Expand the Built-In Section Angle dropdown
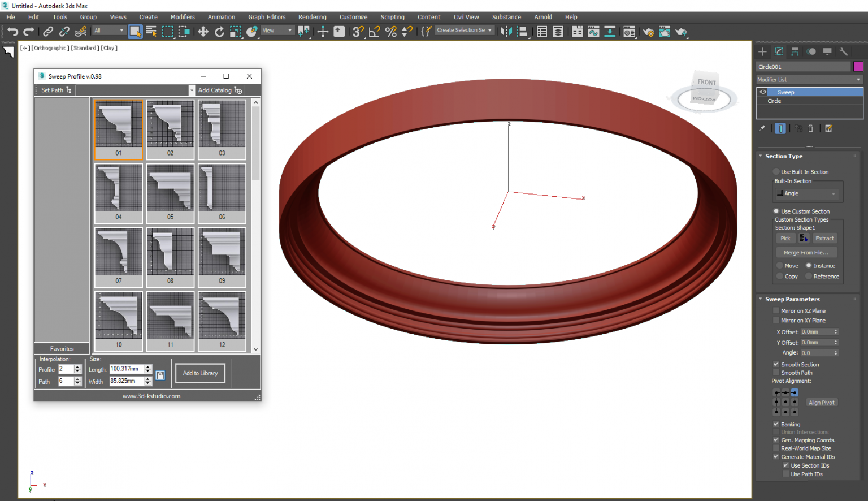This screenshot has width=868, height=501. (x=832, y=193)
